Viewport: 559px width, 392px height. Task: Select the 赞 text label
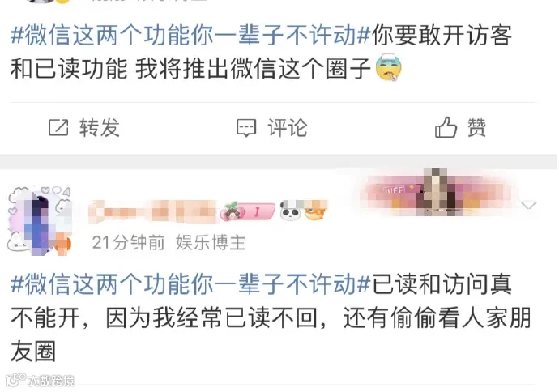coord(476,128)
